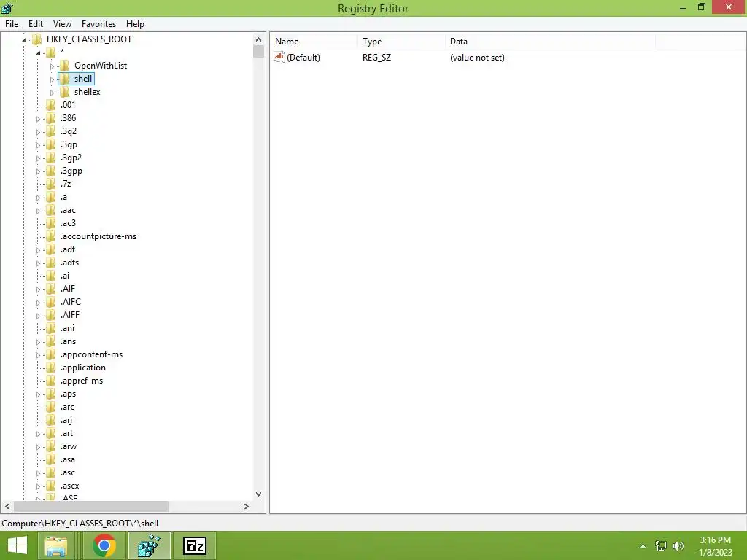This screenshot has height=560, width=747.
Task: Select the .aps key
Action: point(68,394)
